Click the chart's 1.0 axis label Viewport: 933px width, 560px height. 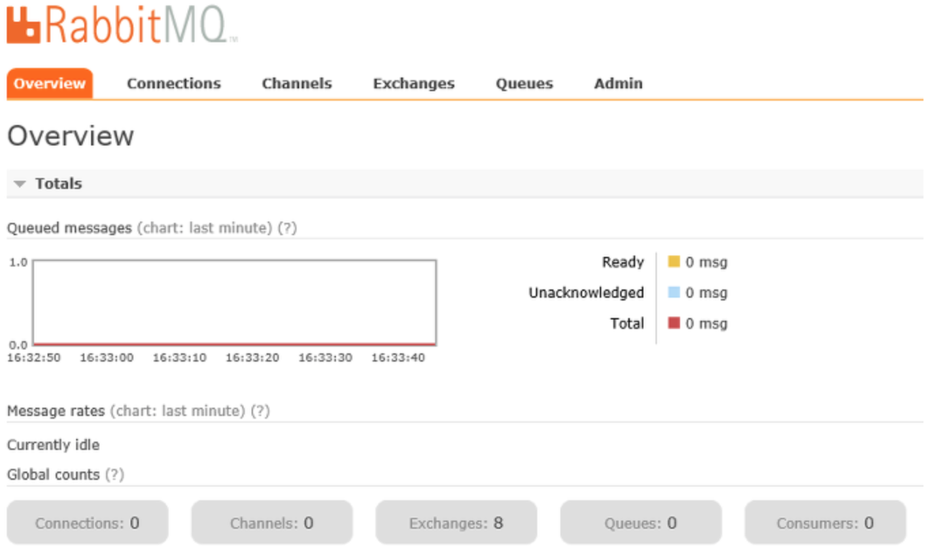coord(18,262)
